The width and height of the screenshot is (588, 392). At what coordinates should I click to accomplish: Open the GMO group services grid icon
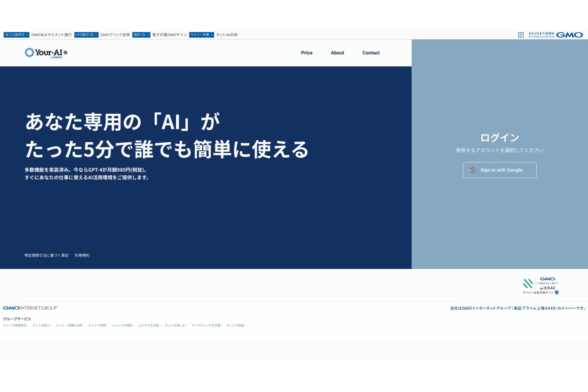click(x=521, y=35)
